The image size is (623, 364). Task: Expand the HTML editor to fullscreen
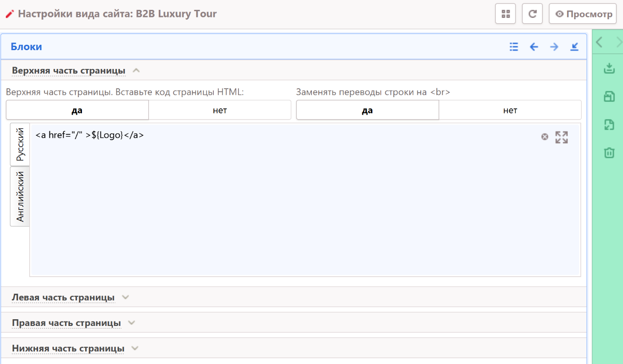[562, 137]
